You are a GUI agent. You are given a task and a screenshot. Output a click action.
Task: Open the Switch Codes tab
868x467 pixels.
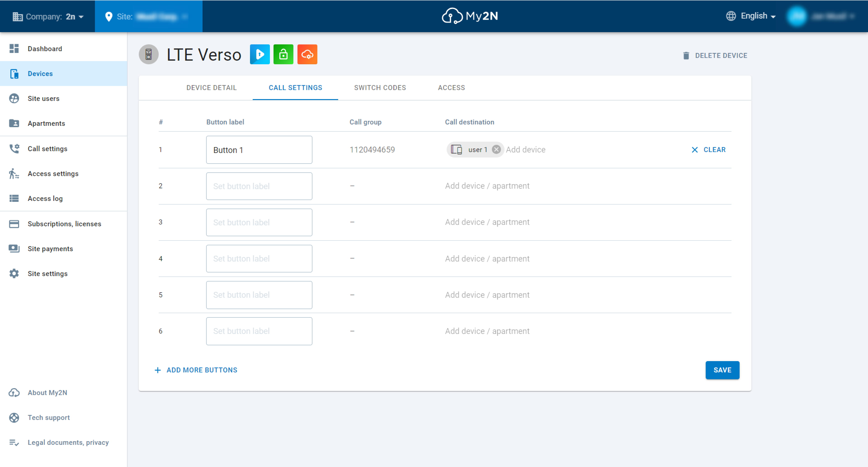[x=380, y=88]
